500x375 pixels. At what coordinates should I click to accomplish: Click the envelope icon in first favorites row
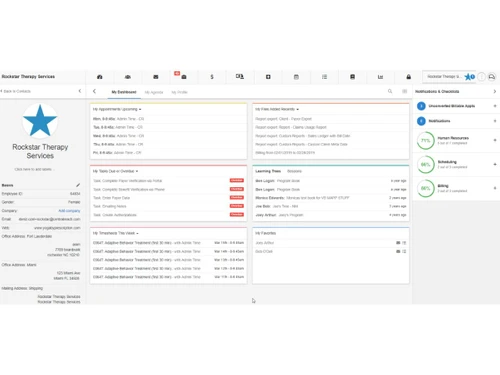[x=398, y=243]
